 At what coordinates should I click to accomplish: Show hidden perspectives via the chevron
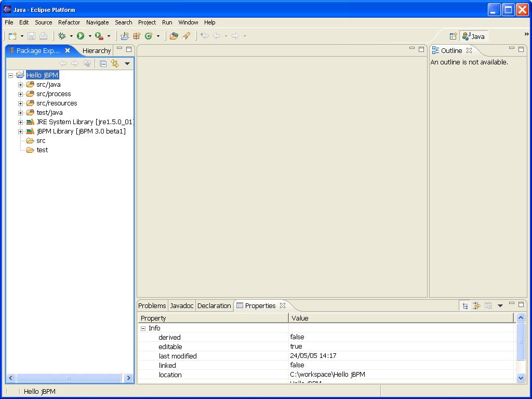click(527, 34)
